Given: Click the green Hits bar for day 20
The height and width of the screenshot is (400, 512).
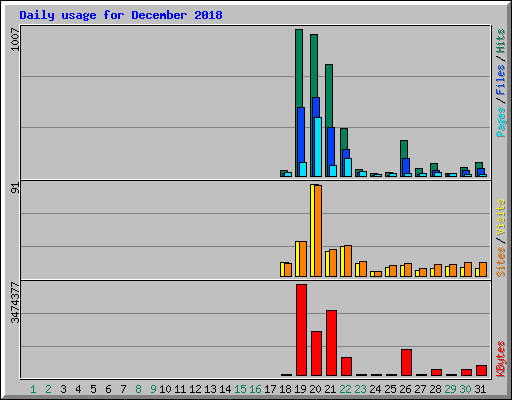Looking at the screenshot, I should coord(314,66).
